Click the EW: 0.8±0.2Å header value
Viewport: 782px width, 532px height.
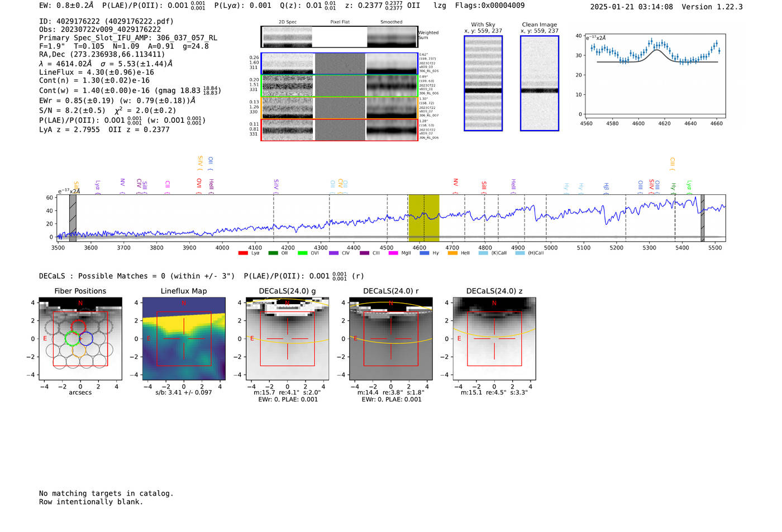coord(66,6)
